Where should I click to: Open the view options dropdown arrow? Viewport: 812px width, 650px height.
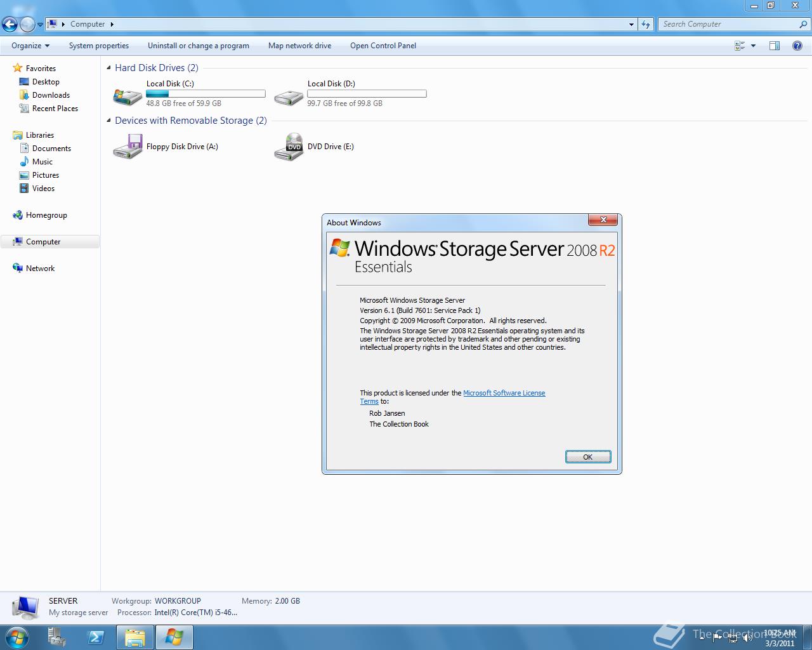click(x=753, y=46)
